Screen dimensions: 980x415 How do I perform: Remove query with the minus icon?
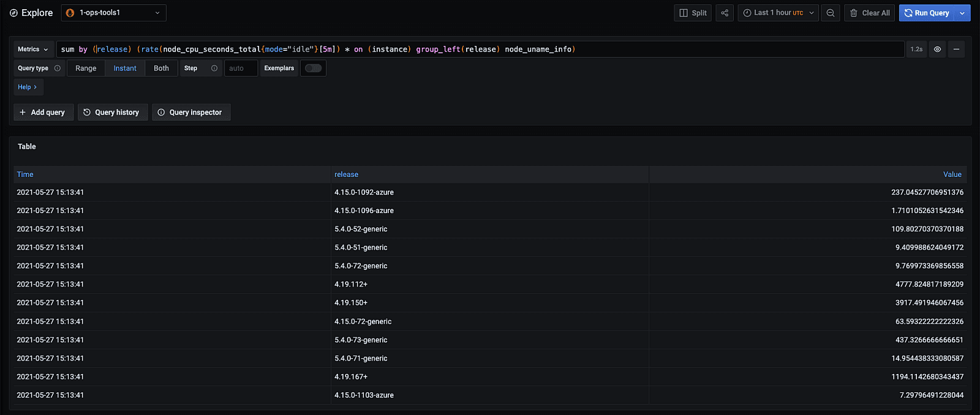point(956,50)
